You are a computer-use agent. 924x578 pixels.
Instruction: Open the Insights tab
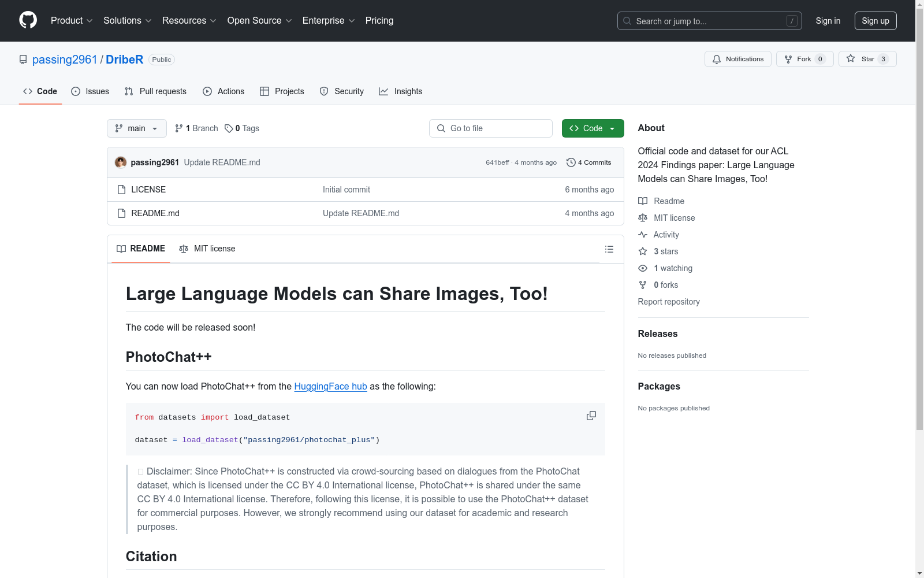401,91
